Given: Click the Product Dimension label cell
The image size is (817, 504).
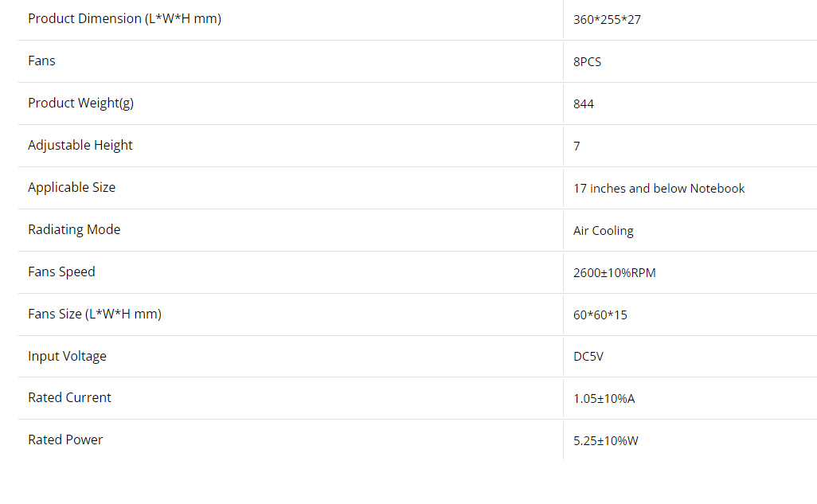Looking at the screenshot, I should [124, 18].
